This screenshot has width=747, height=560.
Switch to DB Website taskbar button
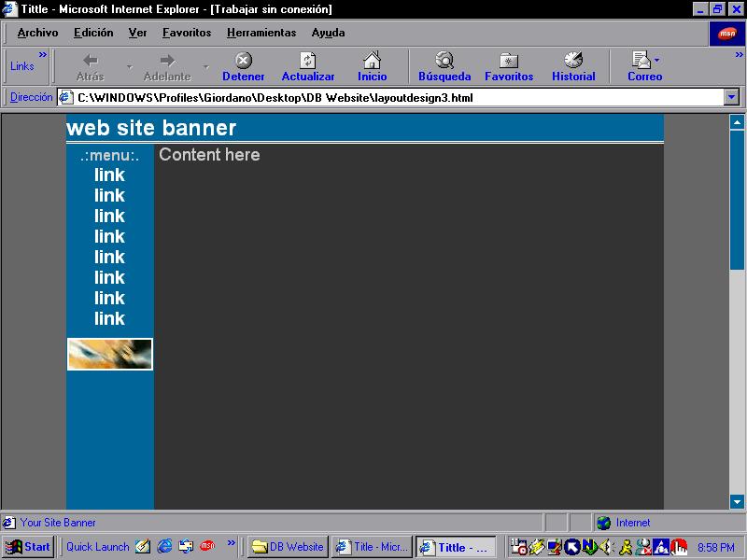pyautogui.click(x=288, y=547)
